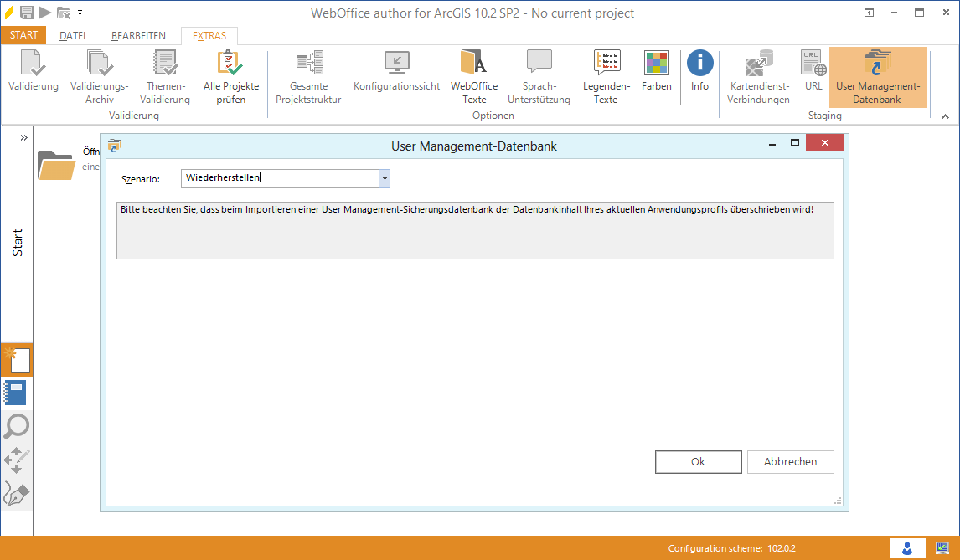Expand the sidebar via the double-arrow
Screen dimensions: 960x560
23,136
